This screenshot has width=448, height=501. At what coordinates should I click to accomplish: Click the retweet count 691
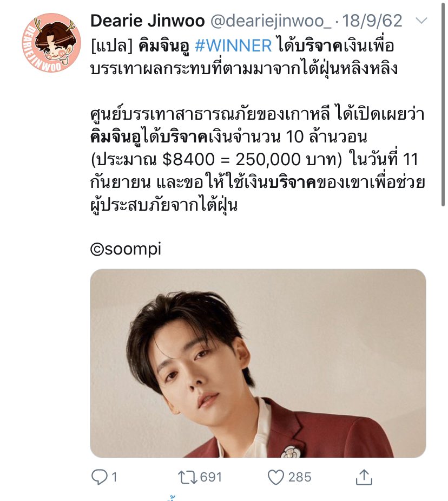point(210,477)
